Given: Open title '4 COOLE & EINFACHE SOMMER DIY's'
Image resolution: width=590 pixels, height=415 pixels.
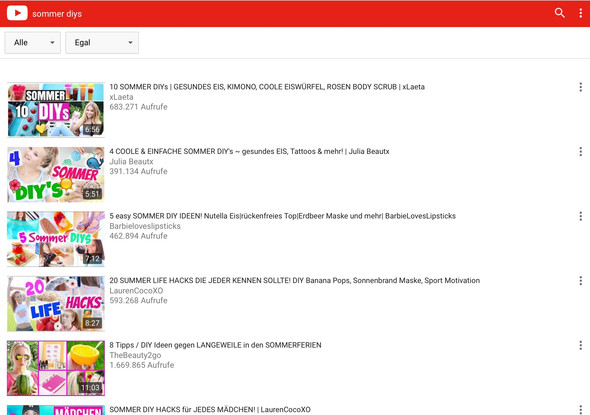Looking at the screenshot, I should [249, 152].
